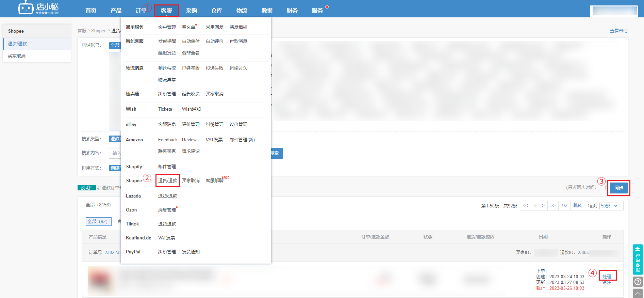644x298 pixels.
Task: Open 消息模板 under 通用服务
Action: [x=238, y=27]
